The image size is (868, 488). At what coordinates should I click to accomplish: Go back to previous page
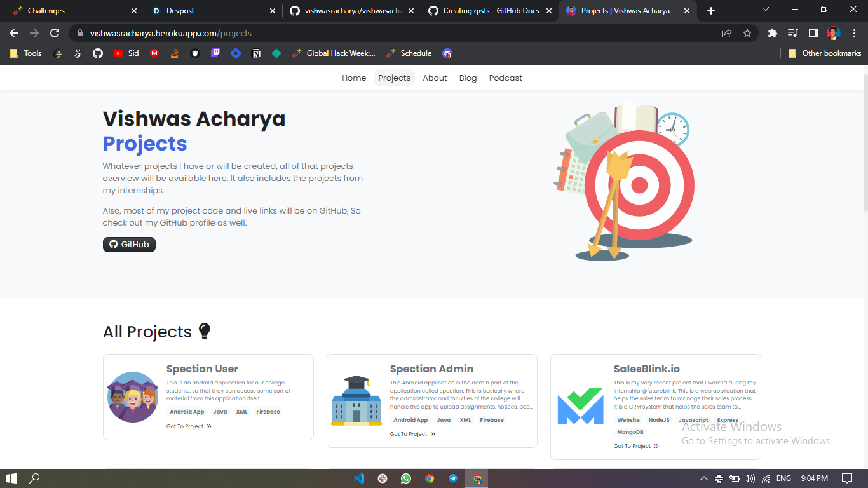click(x=14, y=33)
